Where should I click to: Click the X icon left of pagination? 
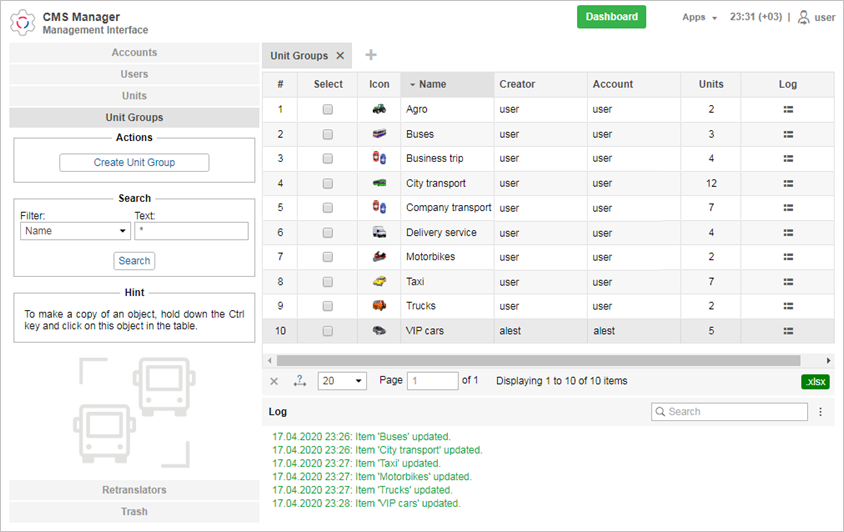274,381
